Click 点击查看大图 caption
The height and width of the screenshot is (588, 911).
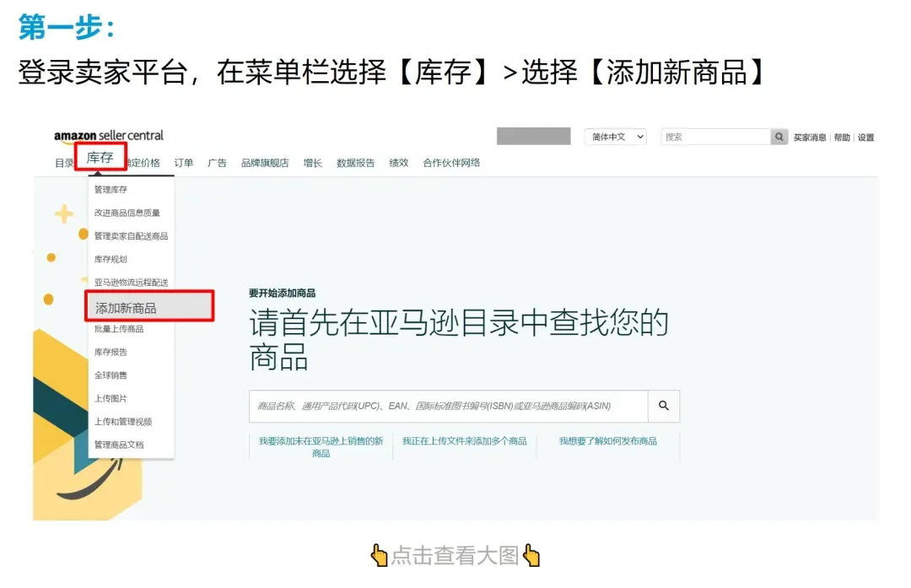(455, 555)
